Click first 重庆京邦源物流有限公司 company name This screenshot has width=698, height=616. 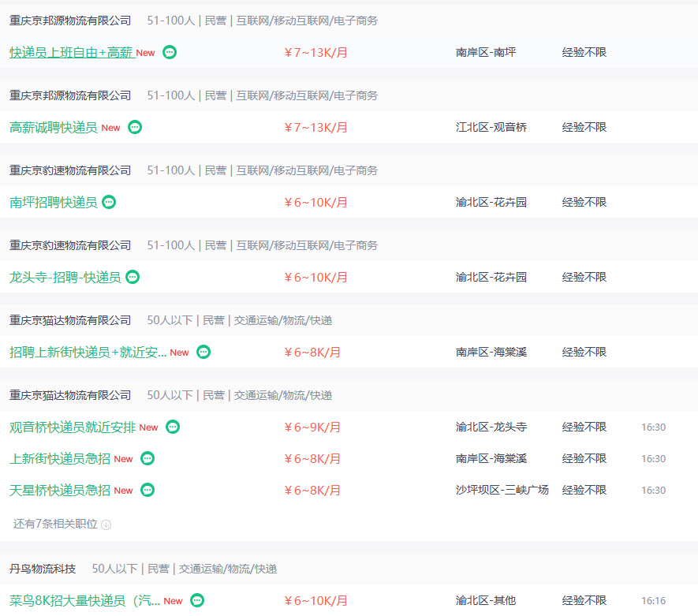coord(70,21)
